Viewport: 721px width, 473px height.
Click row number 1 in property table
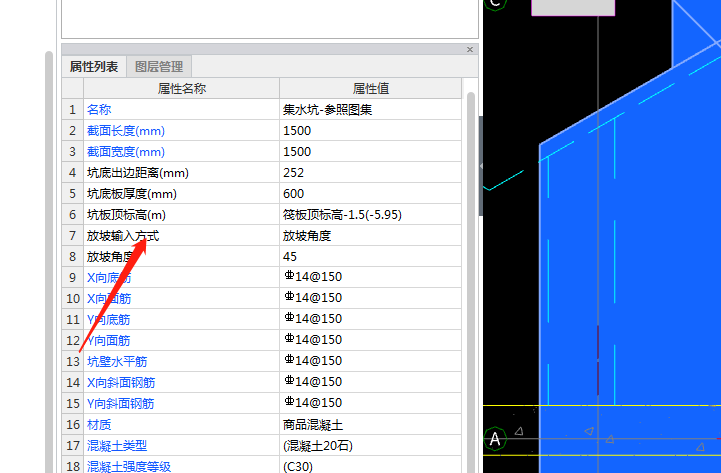(73, 109)
